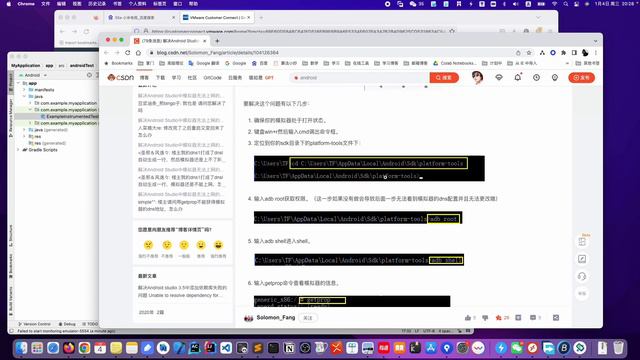Click the CSDN logo in the site header
The image size is (640, 360).
pyautogui.click(x=120, y=78)
